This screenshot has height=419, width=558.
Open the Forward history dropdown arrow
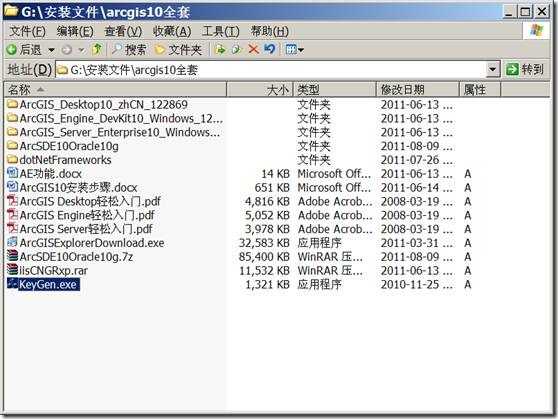pyautogui.click(x=81, y=50)
